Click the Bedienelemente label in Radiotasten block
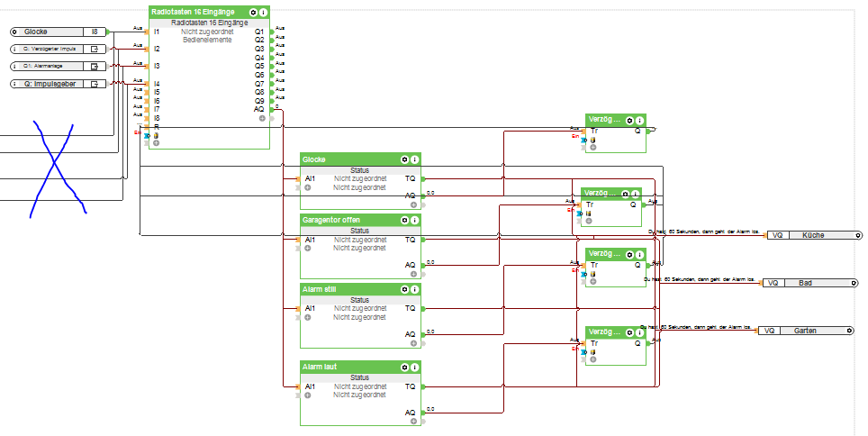 (x=208, y=41)
